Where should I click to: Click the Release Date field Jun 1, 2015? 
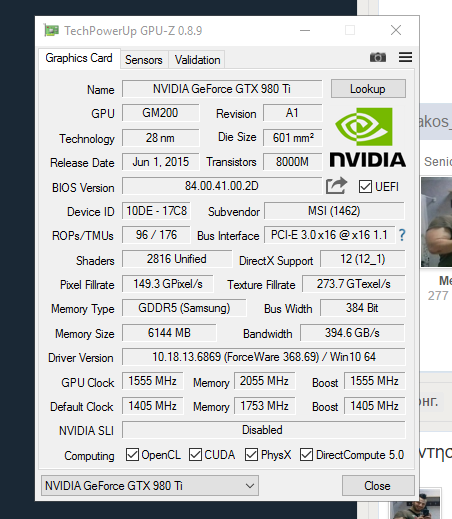tap(160, 162)
